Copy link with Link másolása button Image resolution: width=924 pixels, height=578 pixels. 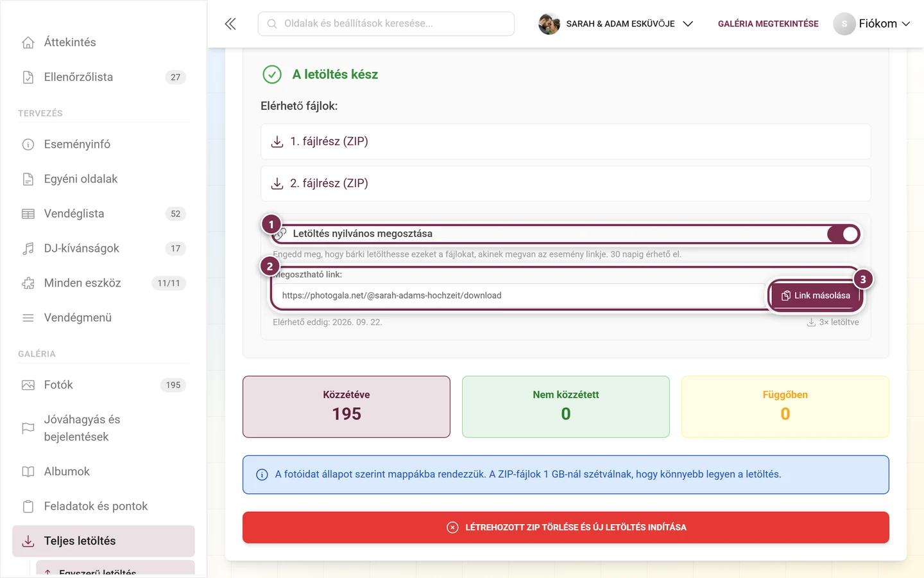click(815, 295)
